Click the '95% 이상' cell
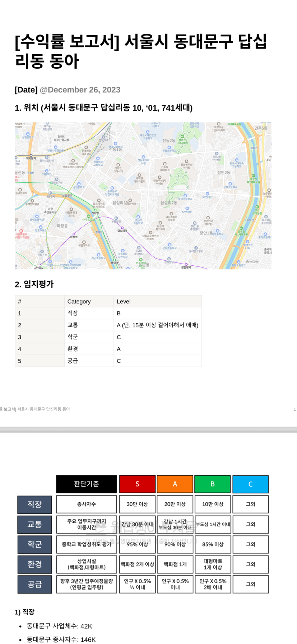This screenshot has width=297, height=644. pos(137,544)
